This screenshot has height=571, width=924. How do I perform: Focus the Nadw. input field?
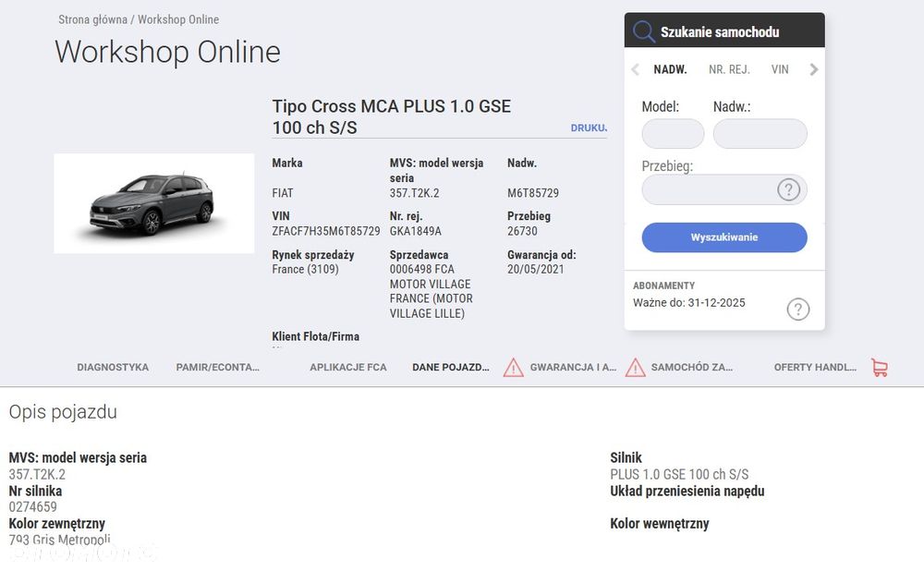click(760, 134)
